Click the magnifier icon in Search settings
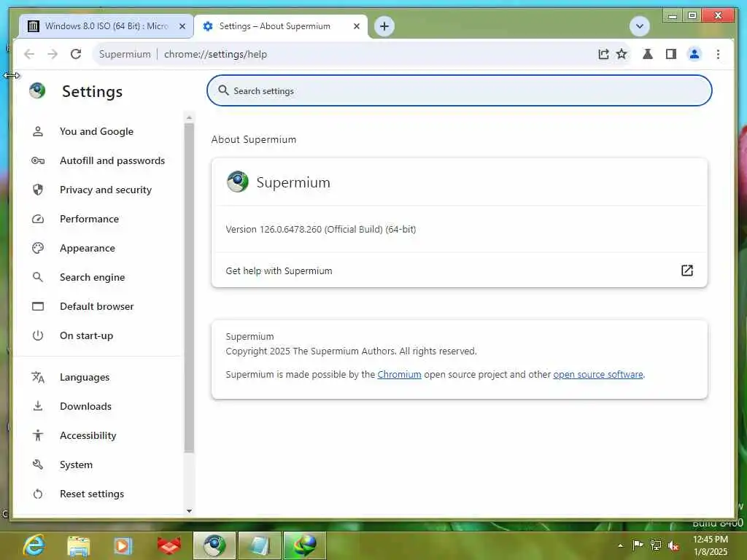 223,90
